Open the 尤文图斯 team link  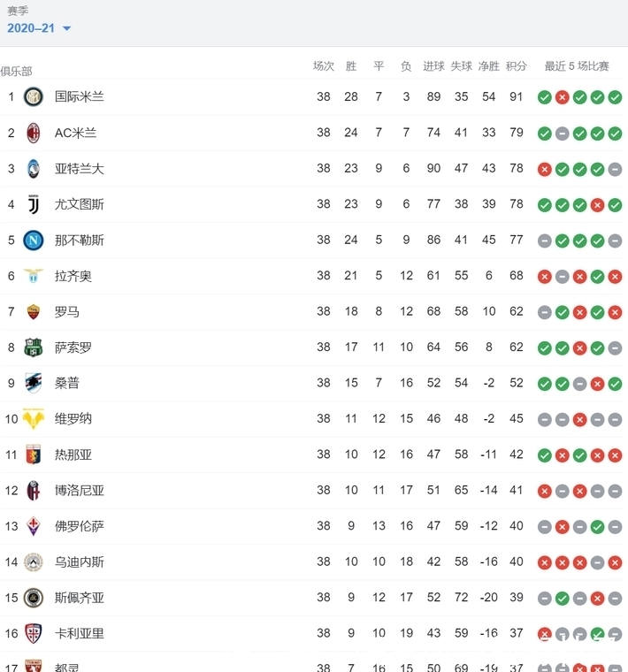coord(80,204)
